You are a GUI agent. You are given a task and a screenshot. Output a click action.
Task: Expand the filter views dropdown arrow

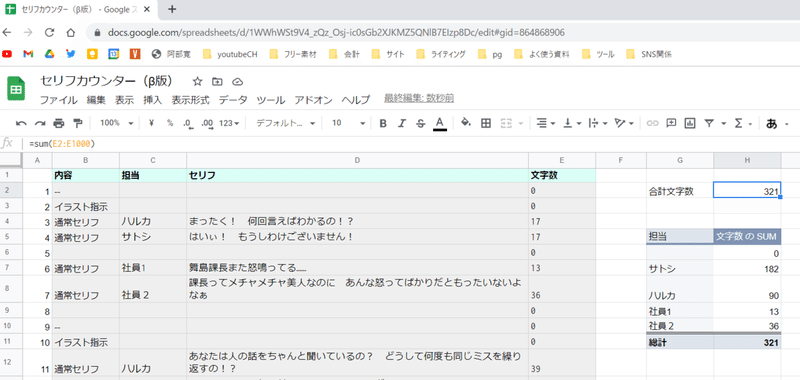[x=723, y=123]
